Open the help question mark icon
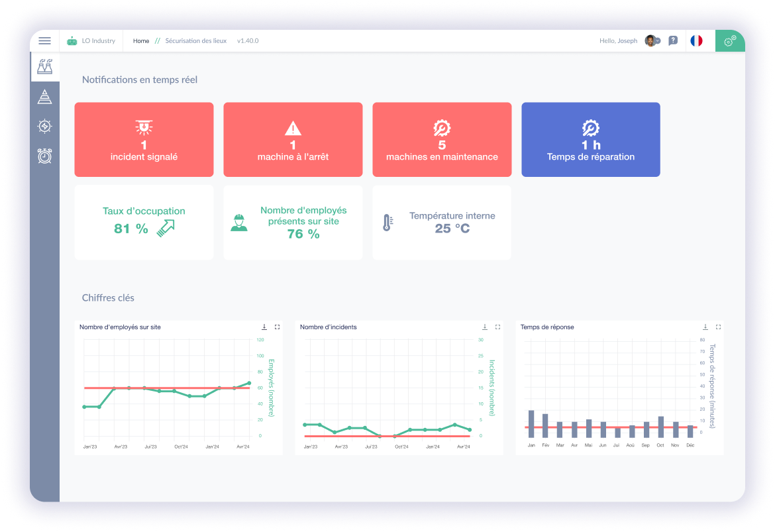775x532 pixels. [x=672, y=40]
